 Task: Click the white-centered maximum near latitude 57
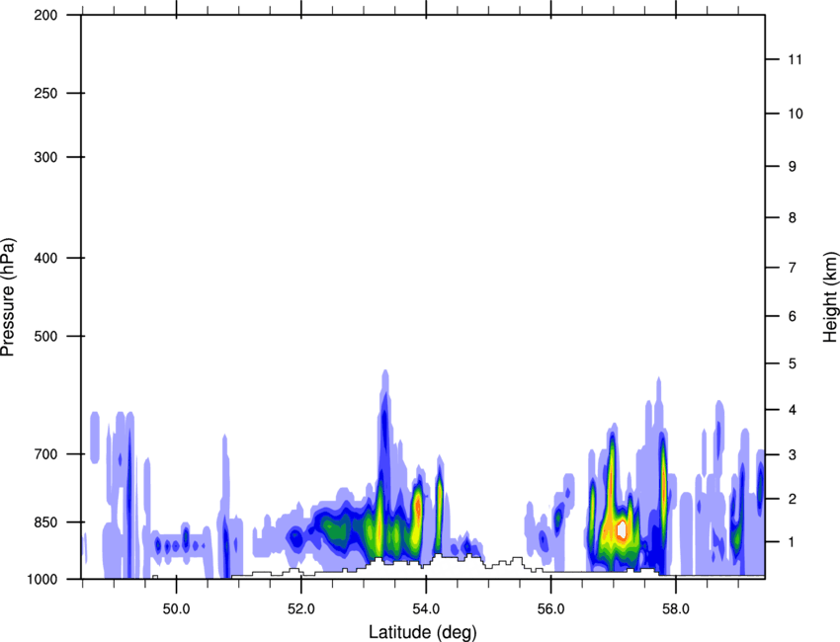pos(622,529)
